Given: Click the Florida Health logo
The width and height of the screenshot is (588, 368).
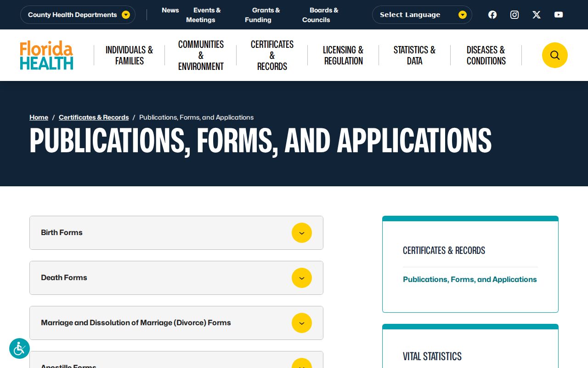Looking at the screenshot, I should click(x=46, y=55).
